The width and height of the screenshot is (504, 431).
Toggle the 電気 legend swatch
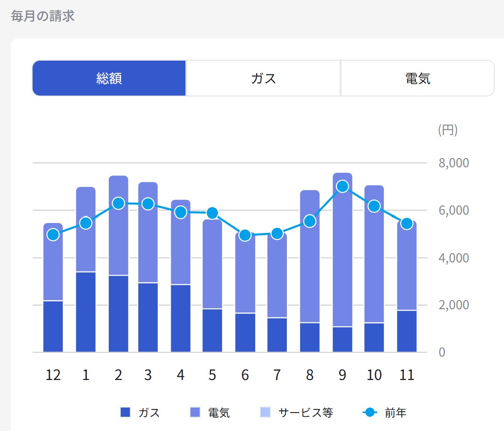point(195,413)
